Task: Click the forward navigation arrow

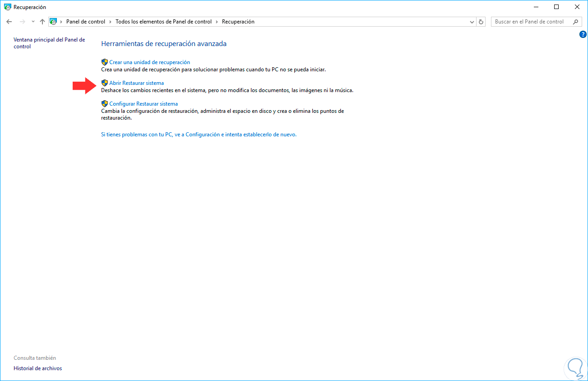Action: [23, 22]
